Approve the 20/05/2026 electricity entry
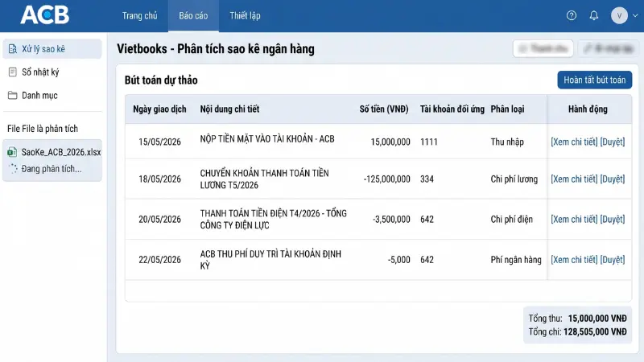 point(613,220)
